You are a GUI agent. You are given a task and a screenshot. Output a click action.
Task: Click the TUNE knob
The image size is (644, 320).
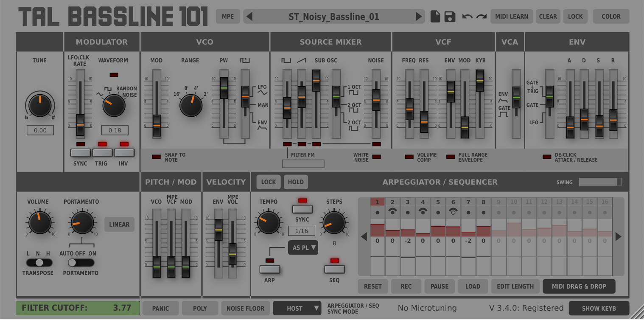click(x=40, y=105)
